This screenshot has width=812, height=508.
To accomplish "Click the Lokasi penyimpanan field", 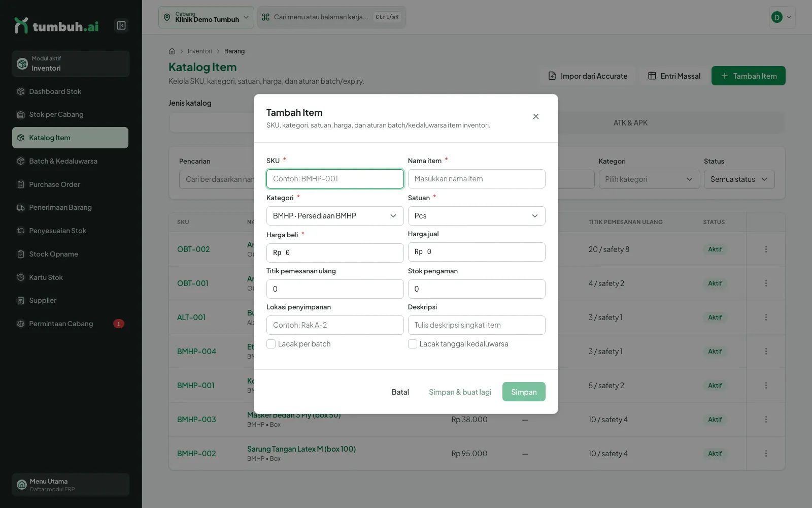I will pos(335,325).
